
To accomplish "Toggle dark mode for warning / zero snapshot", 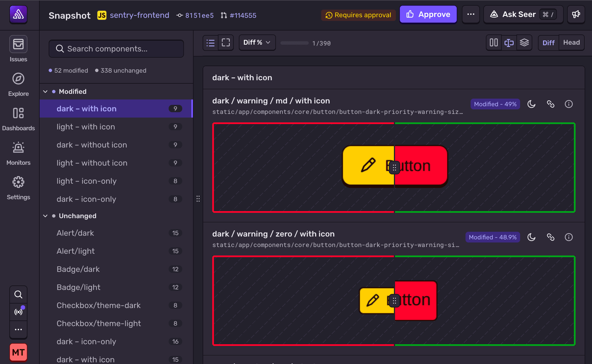I will [x=531, y=237].
